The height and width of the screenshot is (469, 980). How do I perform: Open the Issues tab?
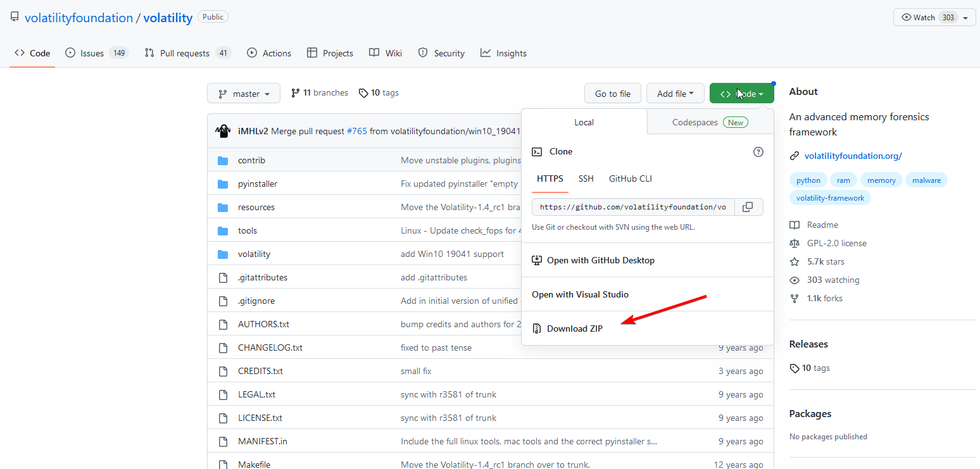point(97,53)
